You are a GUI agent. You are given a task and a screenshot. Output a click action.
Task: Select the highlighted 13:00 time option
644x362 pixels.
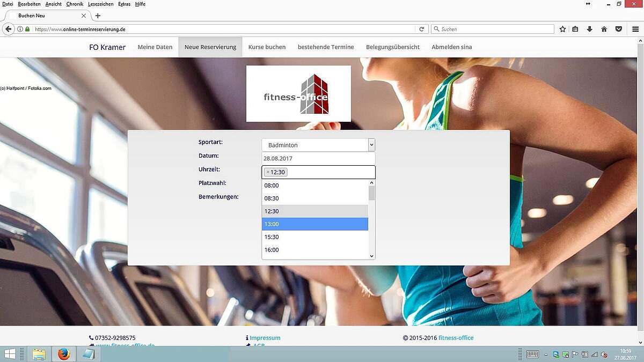(x=315, y=224)
